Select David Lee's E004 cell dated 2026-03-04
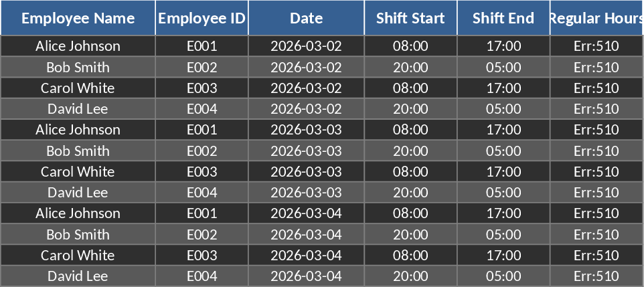 202,276
